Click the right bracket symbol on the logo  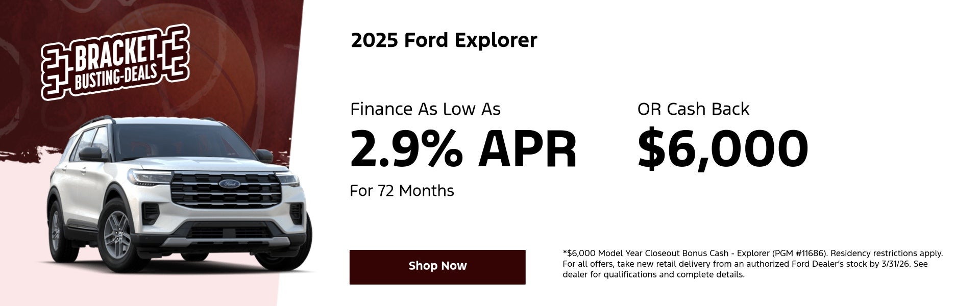tap(175, 54)
